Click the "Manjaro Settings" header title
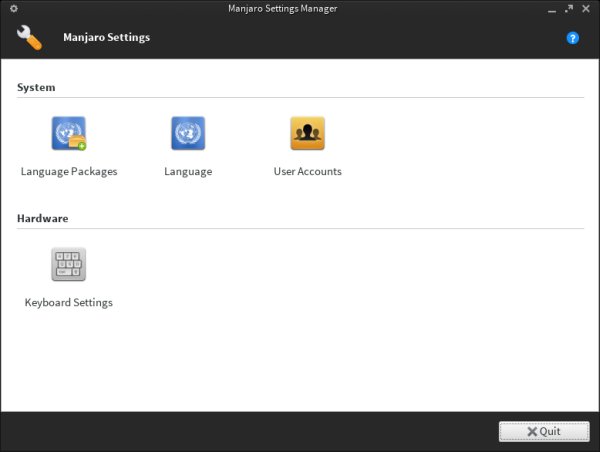The image size is (600, 452). tap(109, 38)
